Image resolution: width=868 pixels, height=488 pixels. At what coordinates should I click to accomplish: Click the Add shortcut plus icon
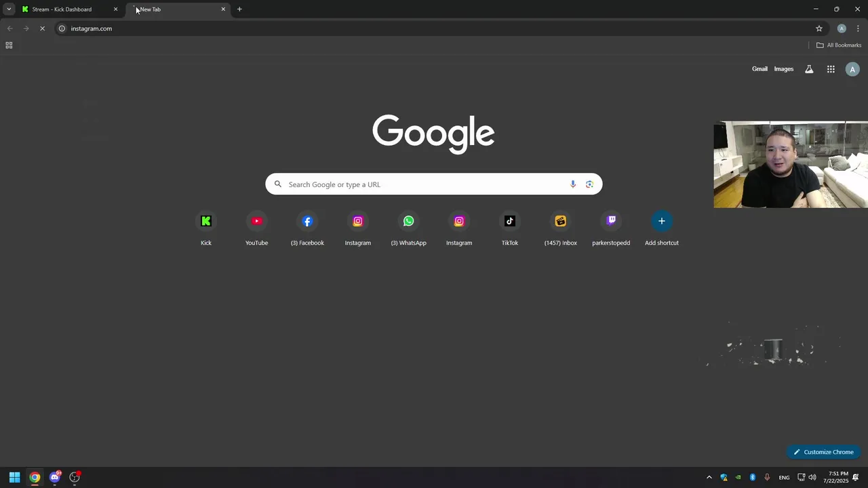tap(662, 221)
